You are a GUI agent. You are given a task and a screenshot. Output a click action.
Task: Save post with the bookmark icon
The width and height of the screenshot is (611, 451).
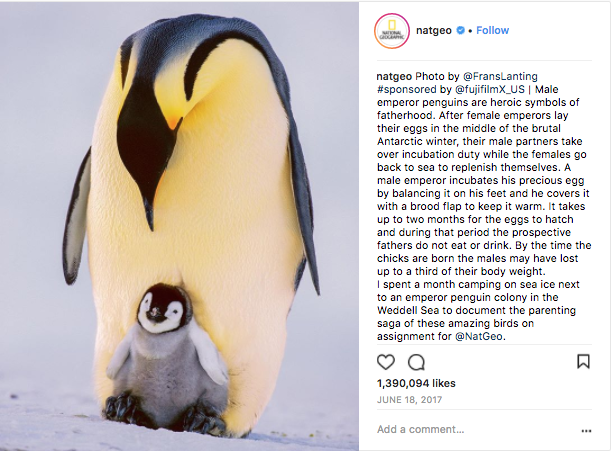[583, 361]
